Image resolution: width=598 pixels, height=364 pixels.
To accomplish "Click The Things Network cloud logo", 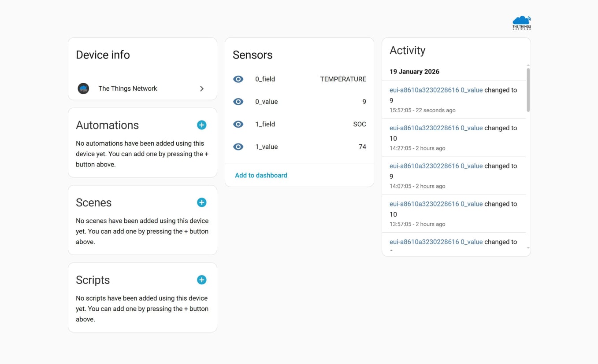I will 522,22.
